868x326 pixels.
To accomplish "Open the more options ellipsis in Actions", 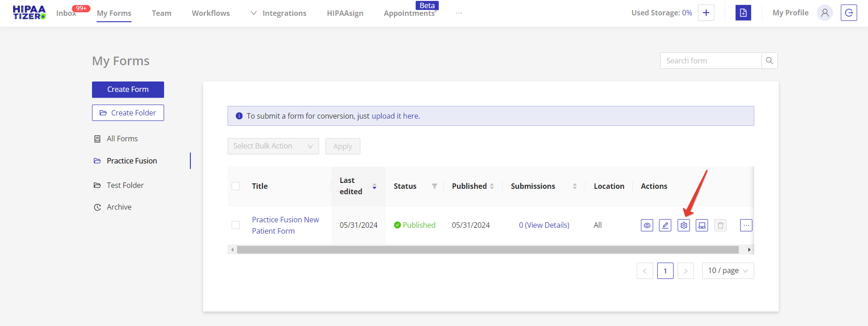I will (746, 225).
